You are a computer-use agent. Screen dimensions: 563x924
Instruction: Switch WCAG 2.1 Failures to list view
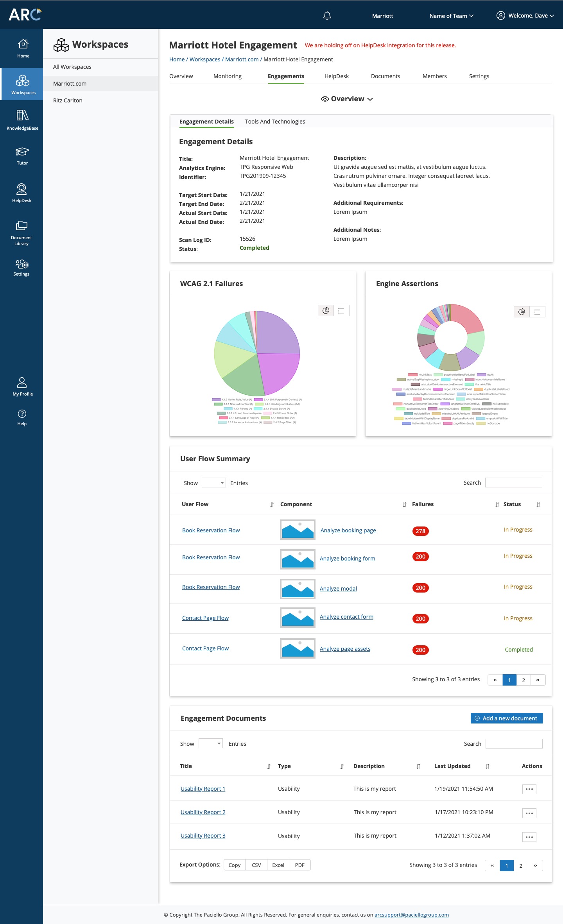[341, 311]
